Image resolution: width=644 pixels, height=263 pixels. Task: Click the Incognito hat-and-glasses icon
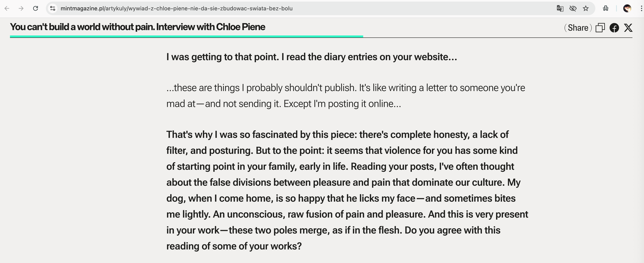tap(605, 9)
